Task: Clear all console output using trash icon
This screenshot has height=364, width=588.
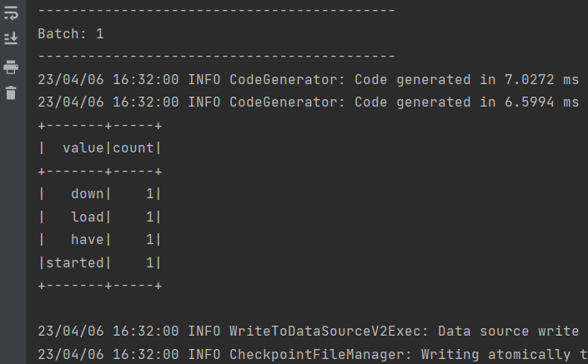Action: [x=11, y=92]
